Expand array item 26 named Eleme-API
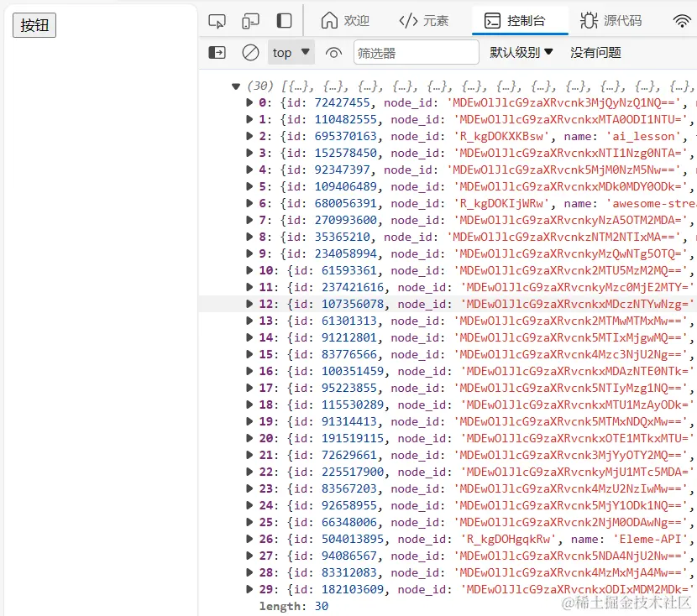697x616 pixels. 249,539
